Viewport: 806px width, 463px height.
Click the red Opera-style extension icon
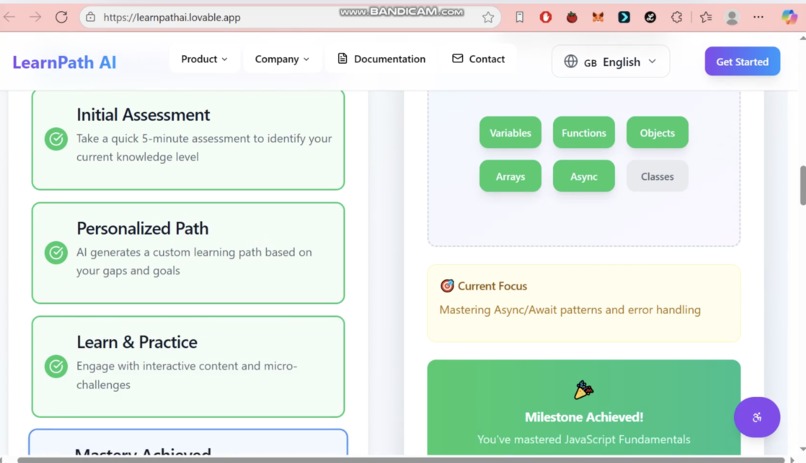coord(545,17)
